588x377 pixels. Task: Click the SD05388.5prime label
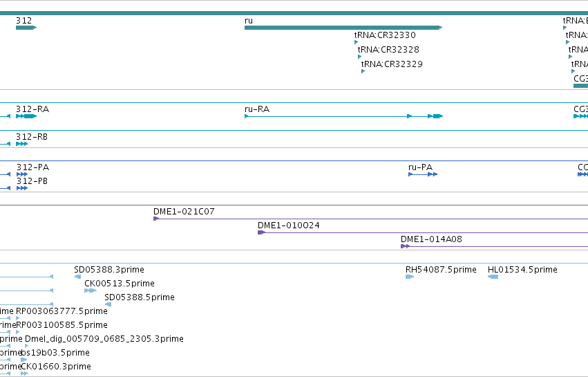click(x=140, y=297)
